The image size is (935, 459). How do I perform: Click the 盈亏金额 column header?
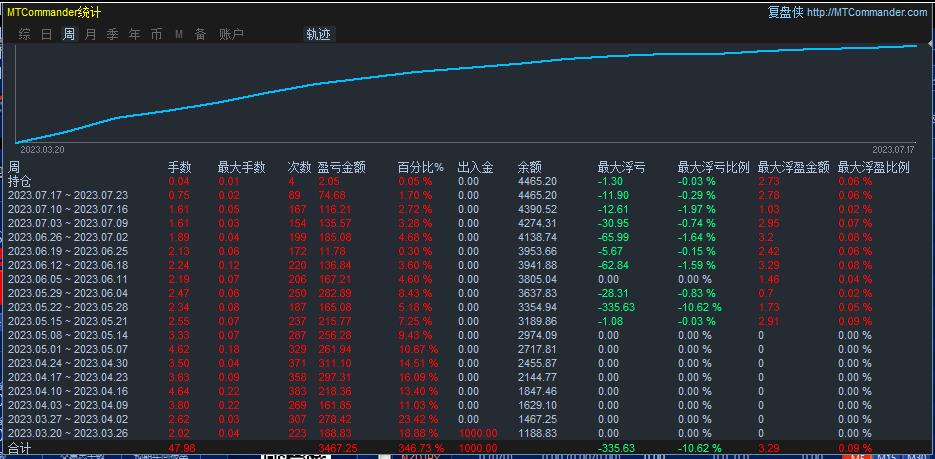pyautogui.click(x=342, y=168)
